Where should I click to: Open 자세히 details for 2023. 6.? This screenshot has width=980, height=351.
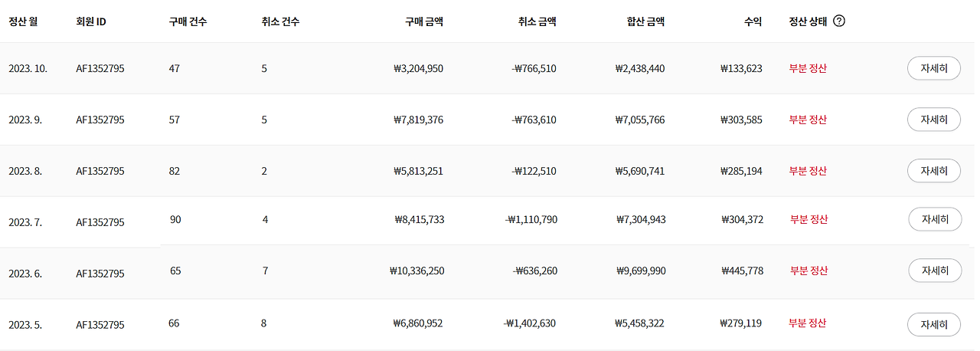(935, 271)
